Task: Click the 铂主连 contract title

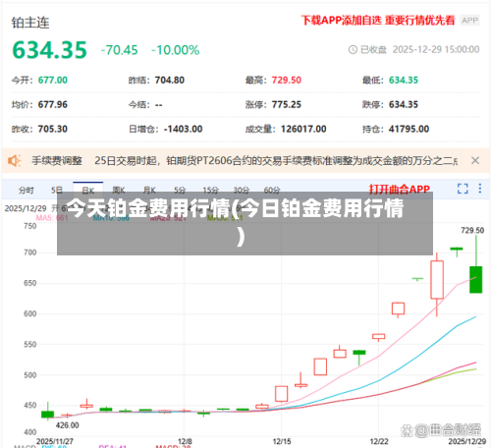Action: (x=30, y=23)
